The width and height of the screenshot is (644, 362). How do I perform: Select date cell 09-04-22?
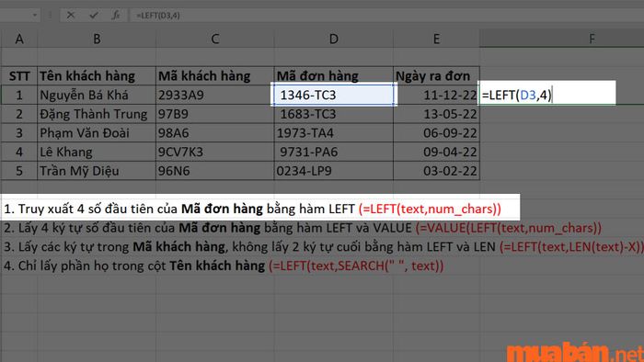436,153
